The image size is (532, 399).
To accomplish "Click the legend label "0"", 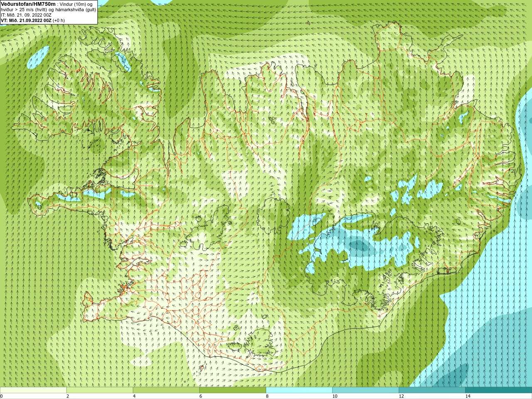I will tap(2, 396).
